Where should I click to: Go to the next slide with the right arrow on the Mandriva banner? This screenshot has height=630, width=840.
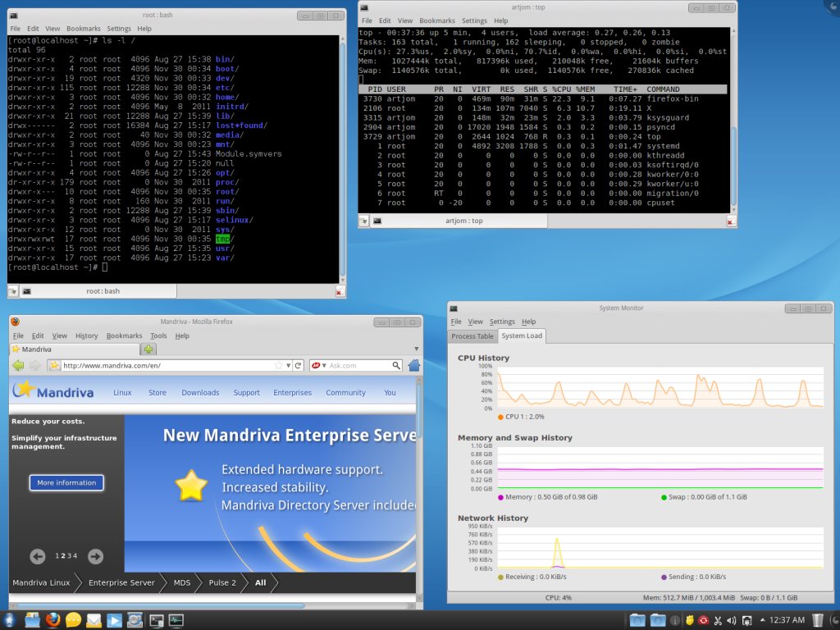pyautogui.click(x=95, y=556)
